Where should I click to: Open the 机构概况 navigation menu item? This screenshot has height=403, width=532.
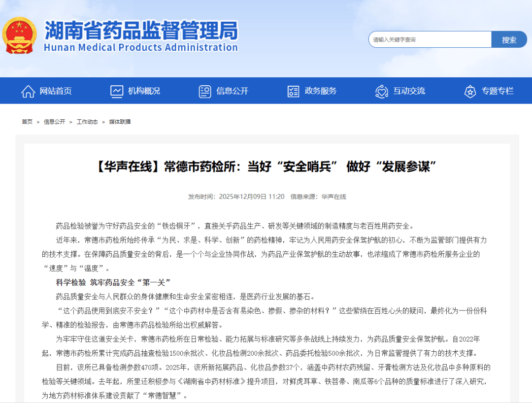click(x=144, y=91)
